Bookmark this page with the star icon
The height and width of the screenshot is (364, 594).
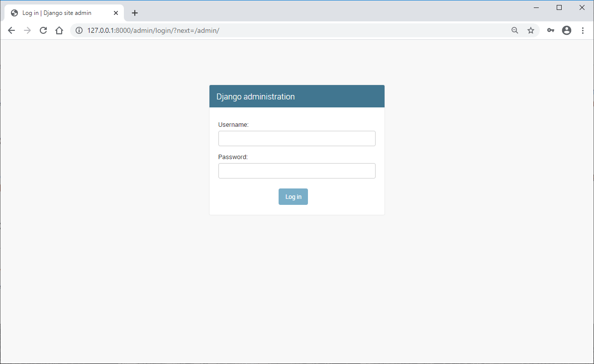531,31
